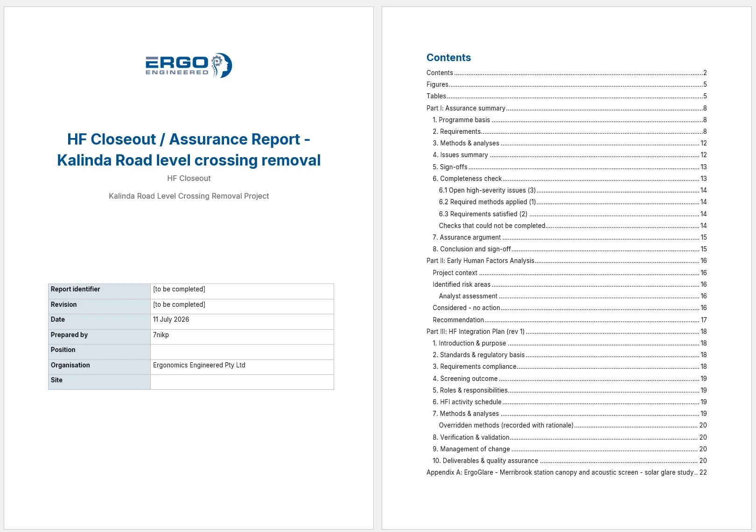Click the Ergo Engineered logo

point(189,65)
